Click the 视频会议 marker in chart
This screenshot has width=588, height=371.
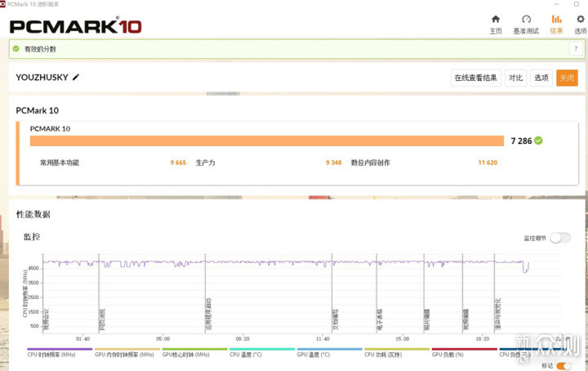(x=46, y=320)
